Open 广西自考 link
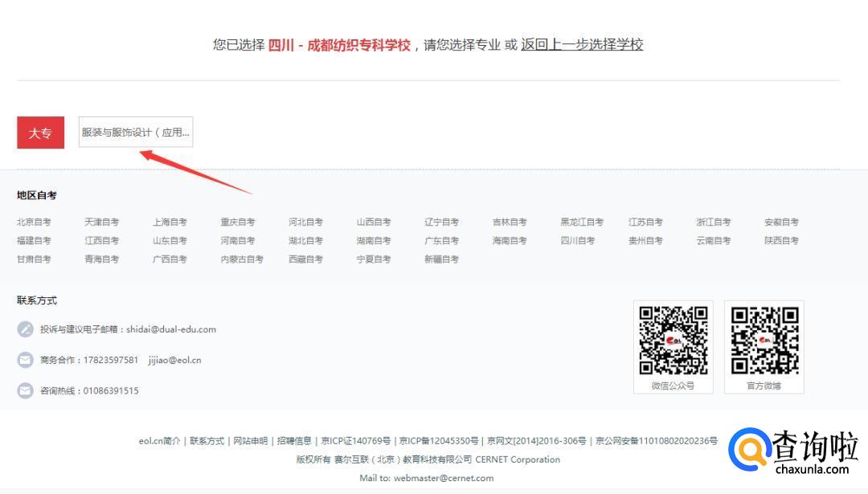The image size is (868, 494). 170,259
